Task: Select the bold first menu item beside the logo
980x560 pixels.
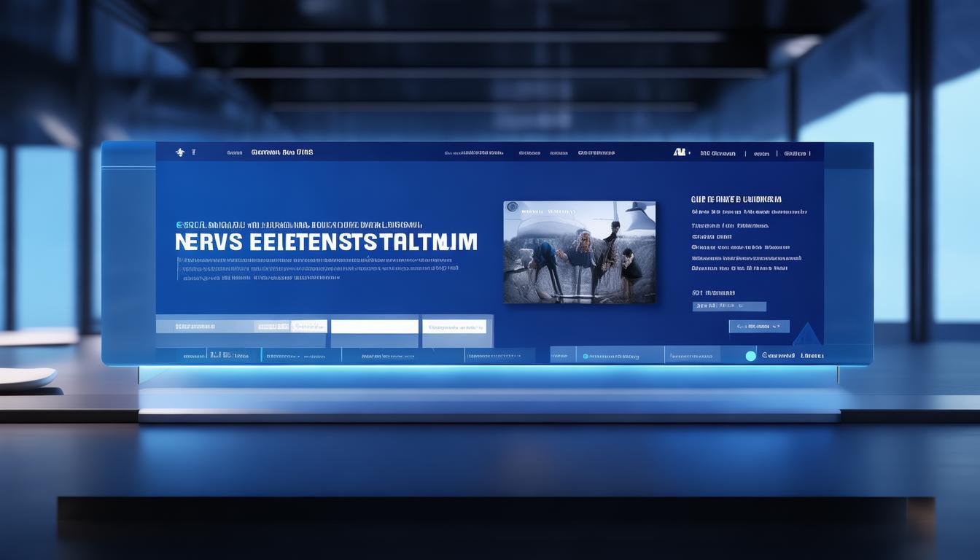Action: (x=282, y=152)
